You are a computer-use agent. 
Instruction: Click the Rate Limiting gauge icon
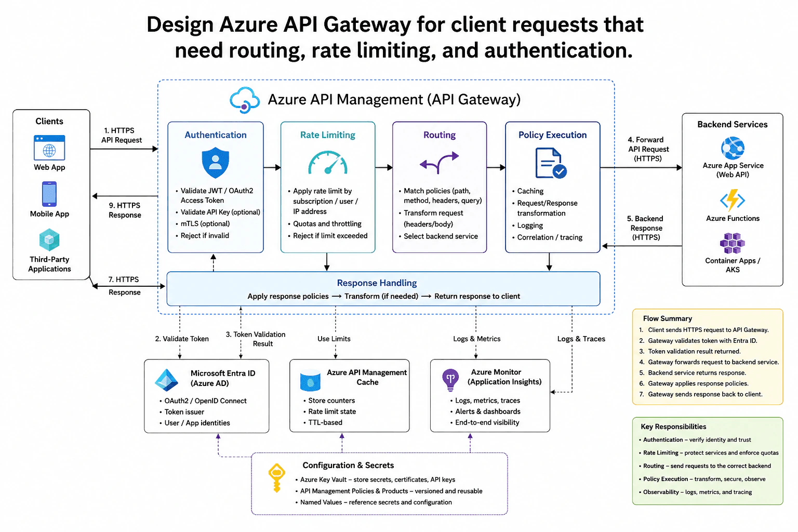click(x=328, y=163)
